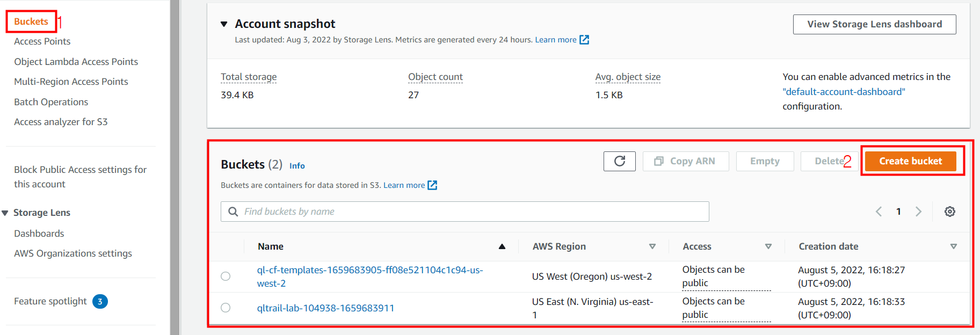Image resolution: width=980 pixels, height=335 pixels.
Task: Click the August 5, 2022, 16:18:27 date
Action: (x=851, y=276)
